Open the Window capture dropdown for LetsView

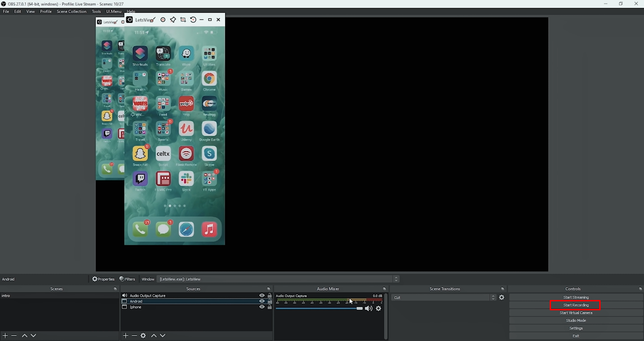396,279
